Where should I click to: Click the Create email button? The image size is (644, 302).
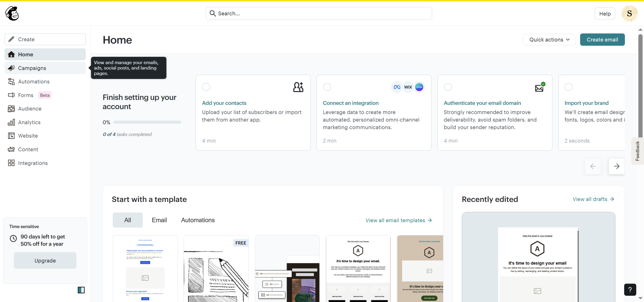coord(602,40)
